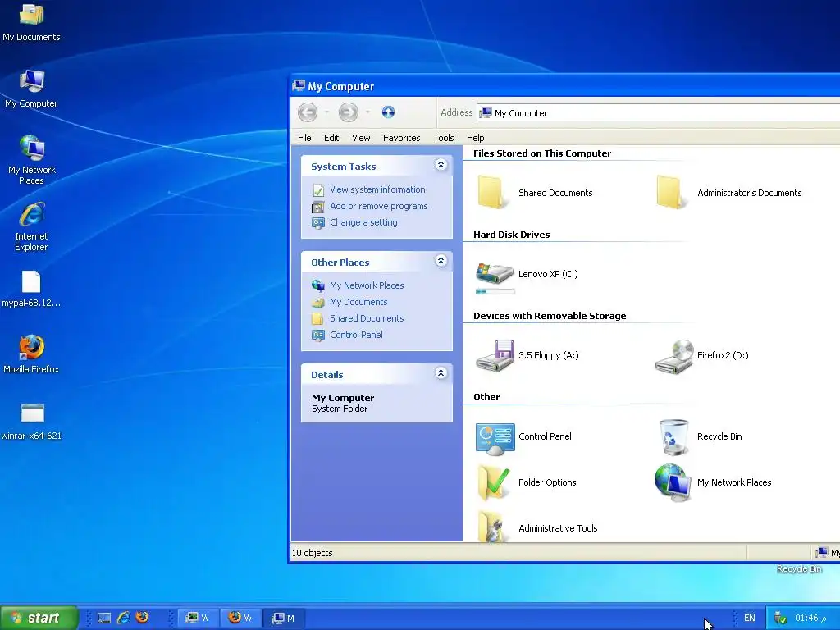
Task: Launch Firefox from quick launch bar
Action: (142, 618)
